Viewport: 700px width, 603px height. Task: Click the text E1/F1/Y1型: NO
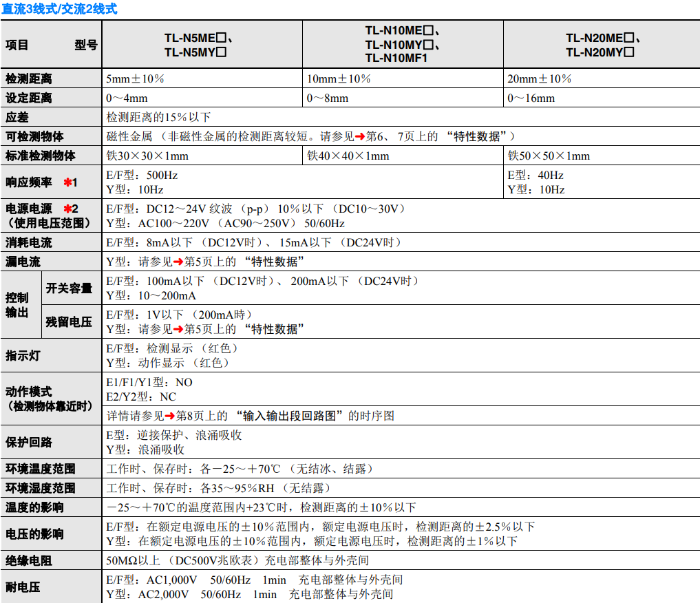(149, 383)
